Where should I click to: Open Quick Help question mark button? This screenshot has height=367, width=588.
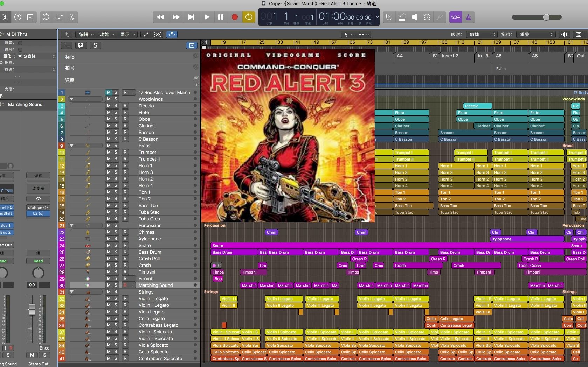pos(18,17)
